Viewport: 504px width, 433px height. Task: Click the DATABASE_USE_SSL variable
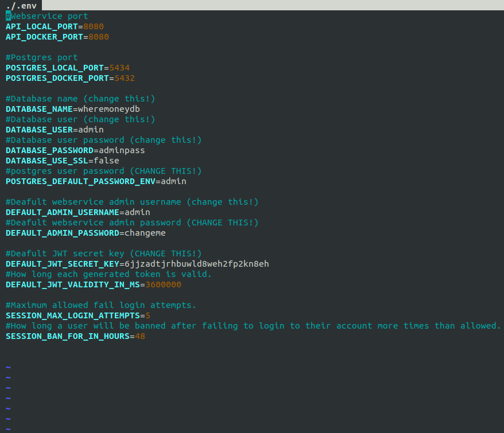tap(47, 161)
